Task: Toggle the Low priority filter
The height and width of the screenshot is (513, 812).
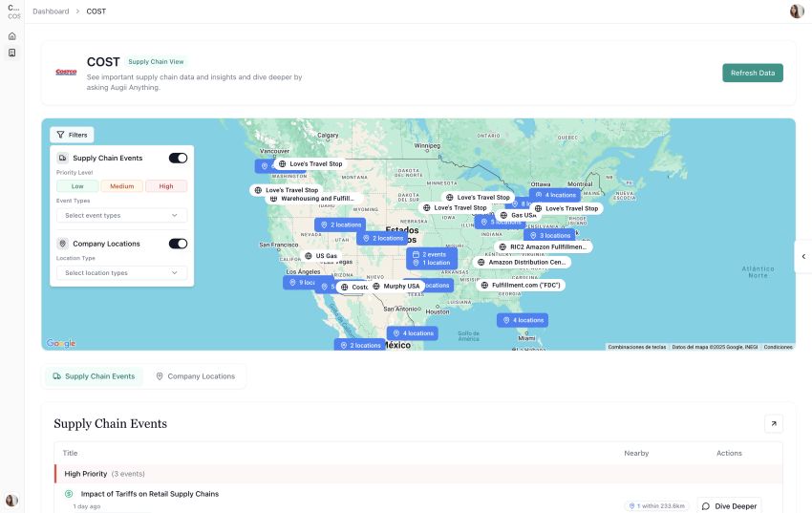Action: pos(77,186)
